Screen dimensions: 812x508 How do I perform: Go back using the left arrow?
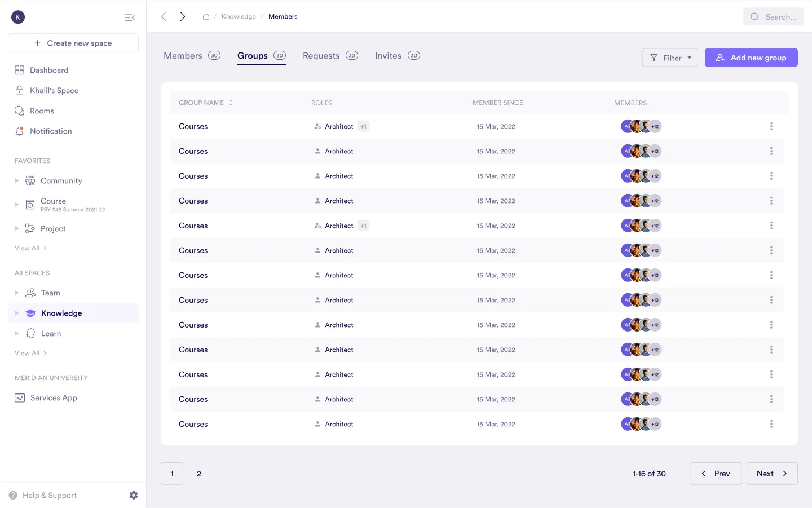164,17
